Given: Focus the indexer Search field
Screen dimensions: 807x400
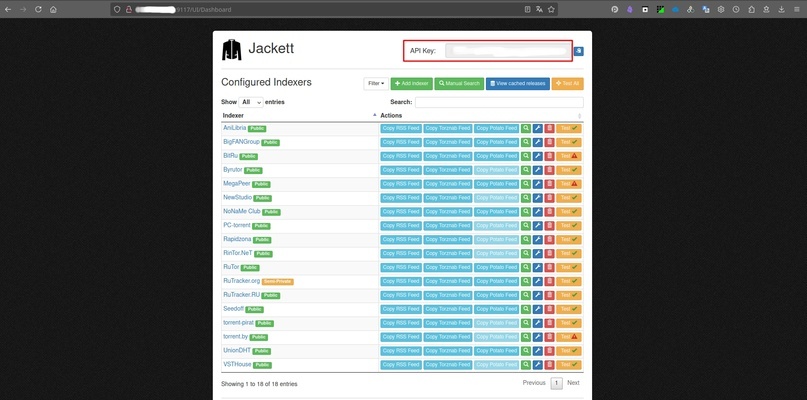Looking at the screenshot, I should coord(499,102).
